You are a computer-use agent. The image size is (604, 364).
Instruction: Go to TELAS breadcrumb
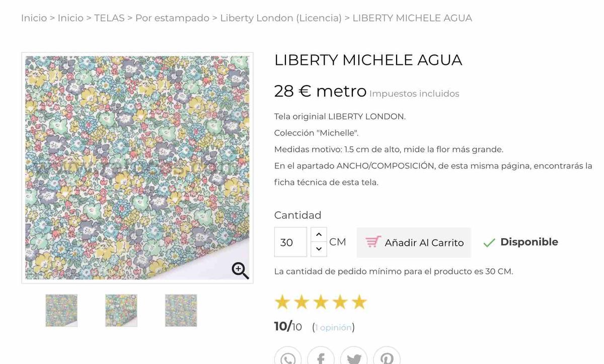pos(109,18)
